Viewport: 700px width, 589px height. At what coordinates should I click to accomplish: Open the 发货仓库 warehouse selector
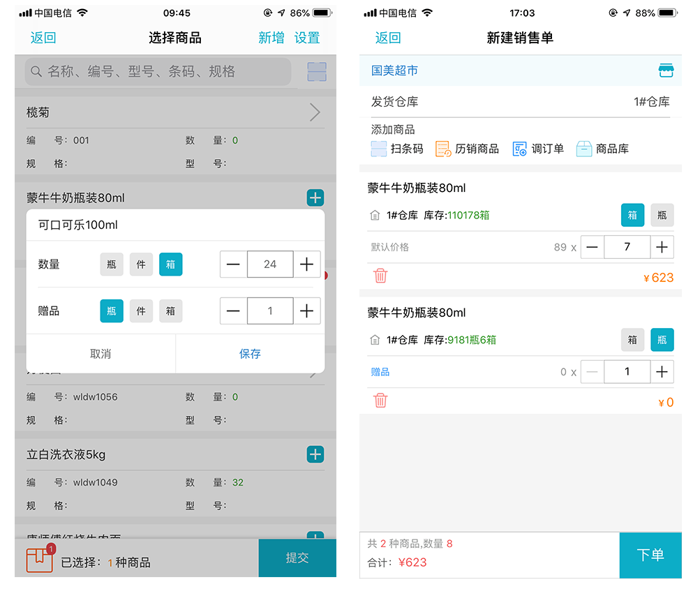tap(523, 101)
